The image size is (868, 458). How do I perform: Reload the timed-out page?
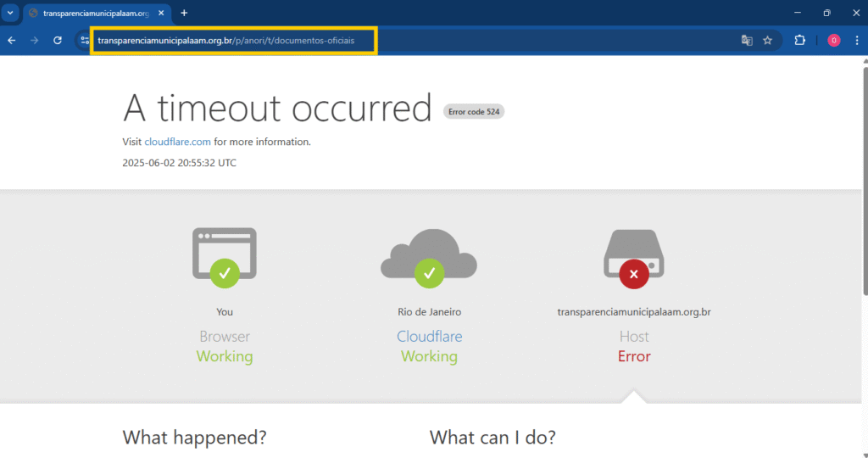58,41
